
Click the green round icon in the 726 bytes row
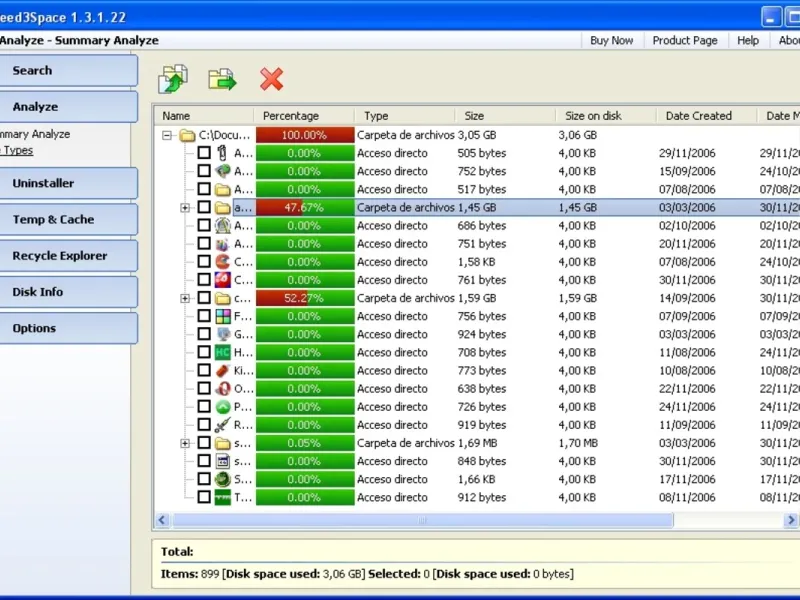(222, 407)
